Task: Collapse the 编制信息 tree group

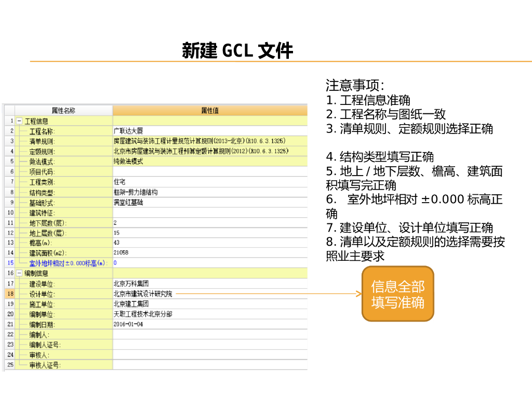Action: tap(19, 273)
